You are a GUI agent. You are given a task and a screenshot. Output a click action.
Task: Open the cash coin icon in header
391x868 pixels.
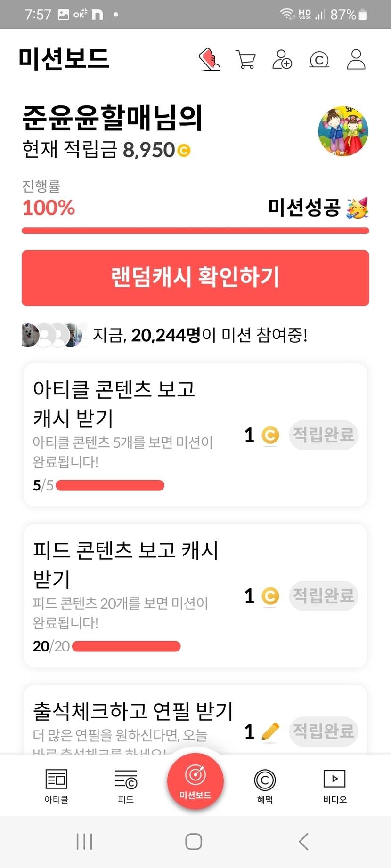pyautogui.click(x=319, y=60)
